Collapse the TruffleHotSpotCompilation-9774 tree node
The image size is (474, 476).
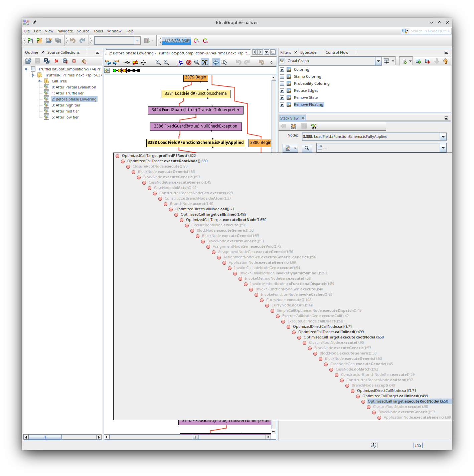(x=26, y=69)
